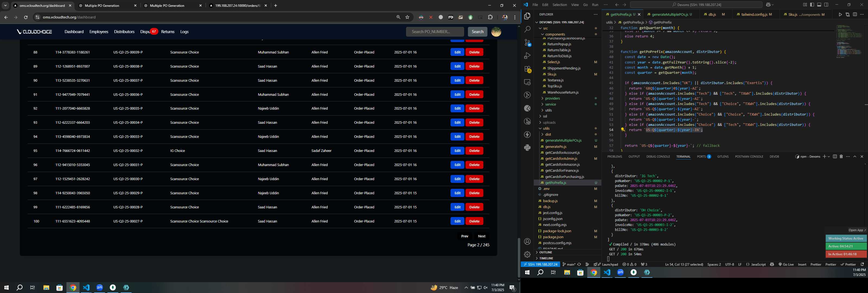Open Chrome extensions puzzle icon
The height and width of the screenshot is (293, 868).
pyautogui.click(x=490, y=17)
